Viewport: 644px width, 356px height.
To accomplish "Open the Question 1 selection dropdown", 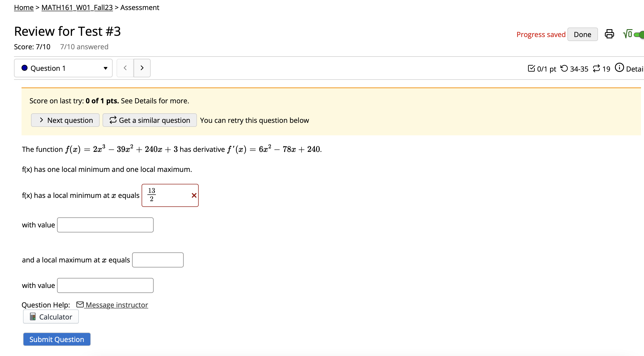I will [105, 68].
